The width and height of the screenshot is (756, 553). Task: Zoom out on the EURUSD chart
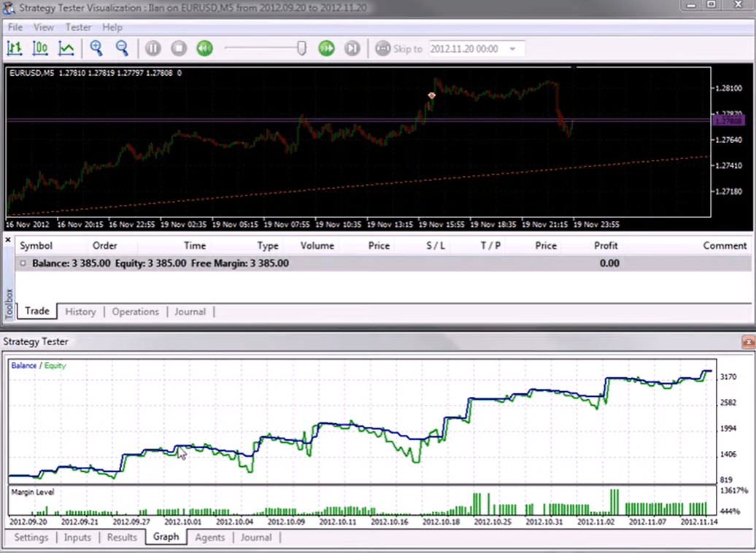[122, 48]
